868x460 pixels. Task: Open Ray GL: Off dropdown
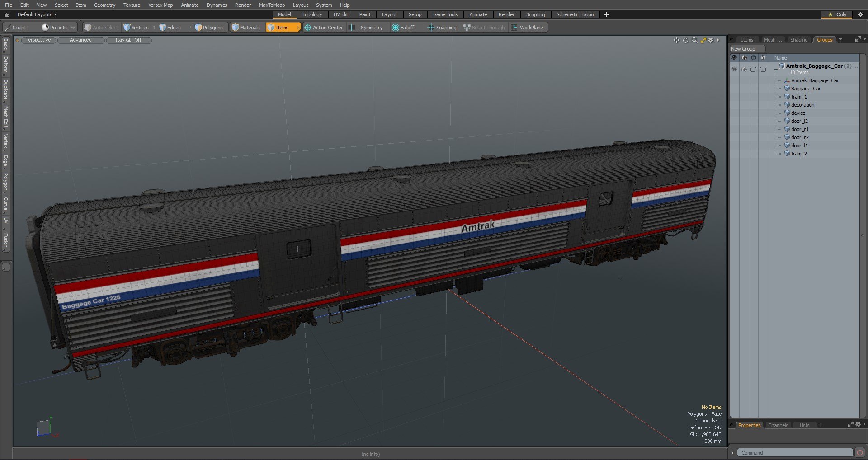(129, 40)
